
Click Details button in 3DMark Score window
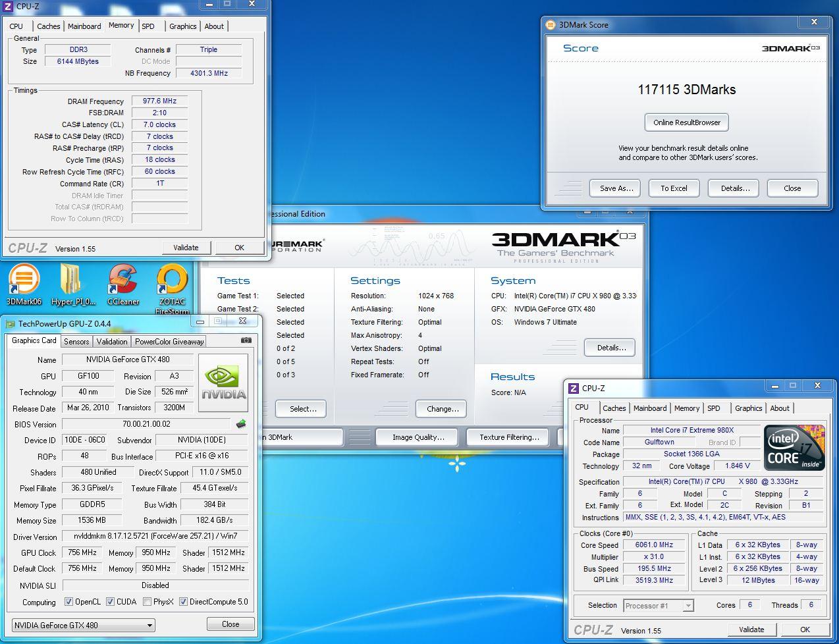[734, 188]
